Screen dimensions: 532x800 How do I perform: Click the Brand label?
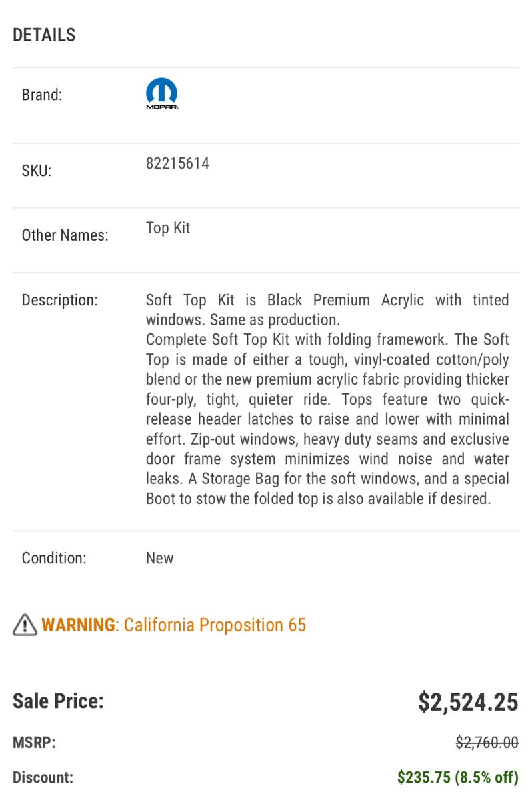pos(42,95)
